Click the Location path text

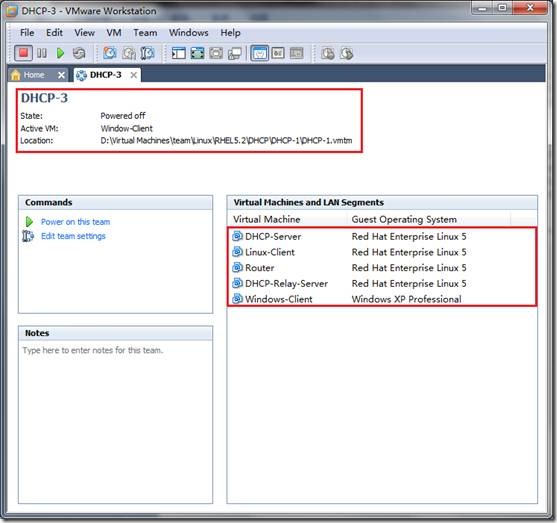tap(226, 141)
